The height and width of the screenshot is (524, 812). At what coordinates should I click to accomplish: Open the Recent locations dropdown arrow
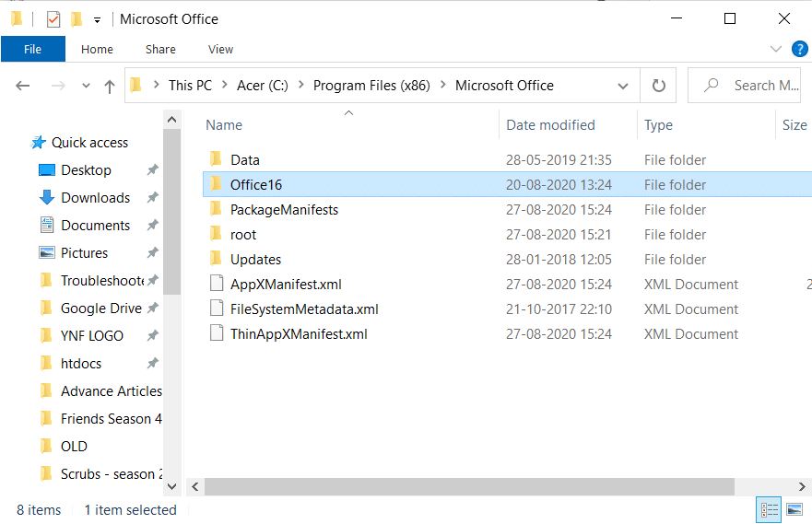coord(86,86)
